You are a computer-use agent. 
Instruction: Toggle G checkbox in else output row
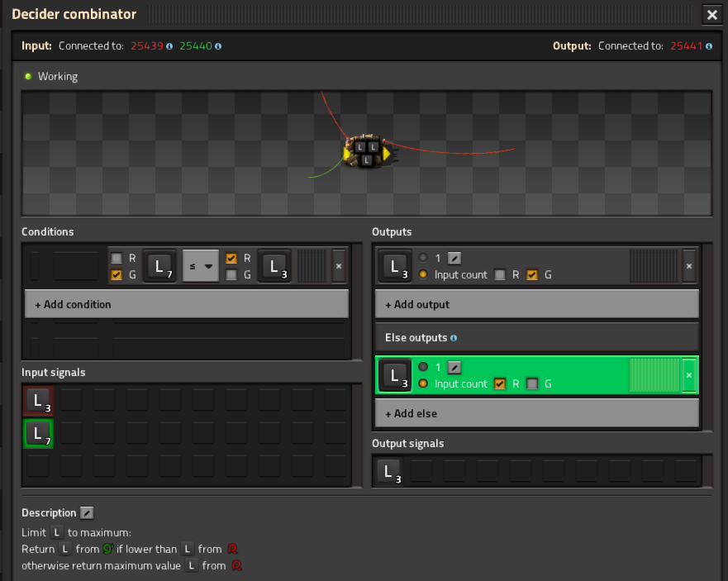[x=532, y=384]
